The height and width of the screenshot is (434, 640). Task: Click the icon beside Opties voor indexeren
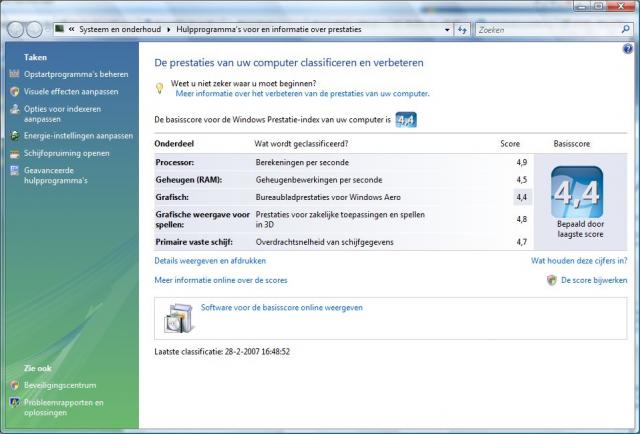pos(15,109)
